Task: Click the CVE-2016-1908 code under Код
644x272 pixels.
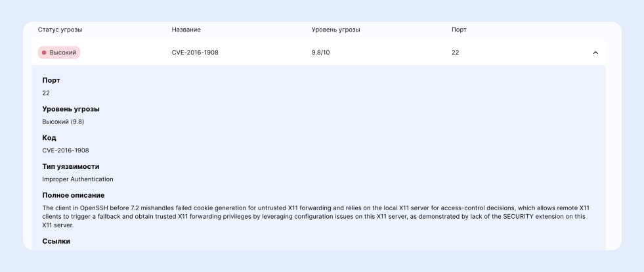Action: pos(65,150)
